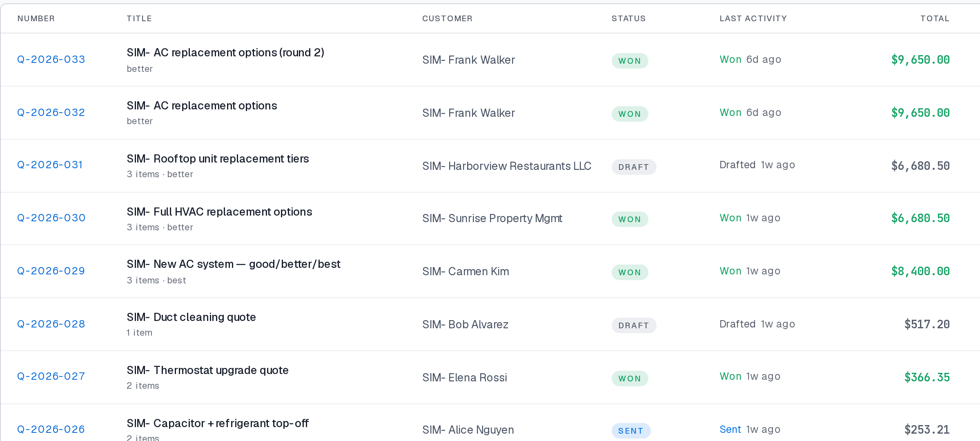Select the Duct cleaning quote title
Image resolution: width=980 pixels, height=441 pixels.
pyautogui.click(x=191, y=317)
